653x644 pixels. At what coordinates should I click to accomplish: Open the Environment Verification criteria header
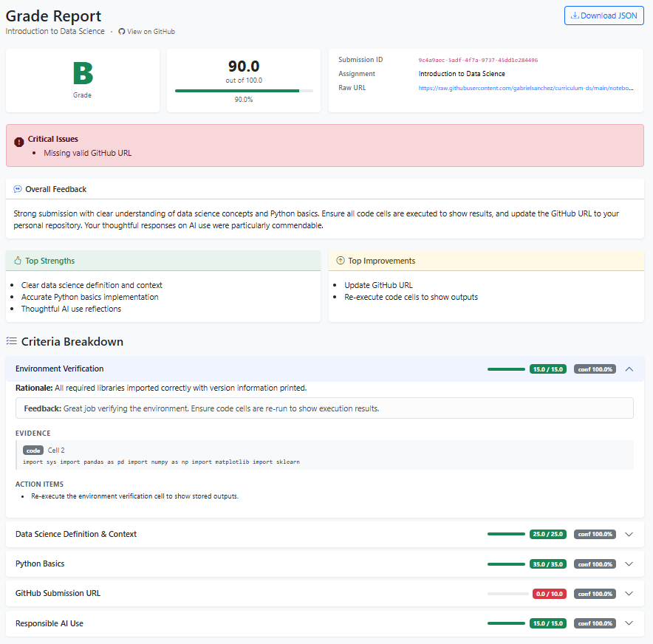click(x=325, y=369)
